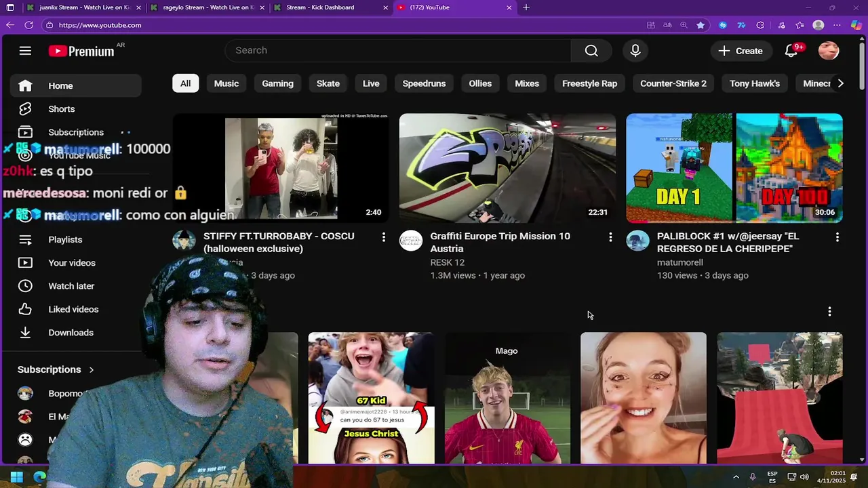The height and width of the screenshot is (488, 868).
Task: Select the Speedruns filter chip
Action: pos(425,83)
